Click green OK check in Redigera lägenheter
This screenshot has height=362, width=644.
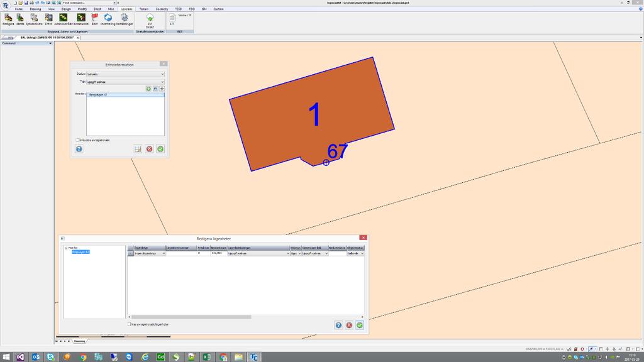point(360,325)
